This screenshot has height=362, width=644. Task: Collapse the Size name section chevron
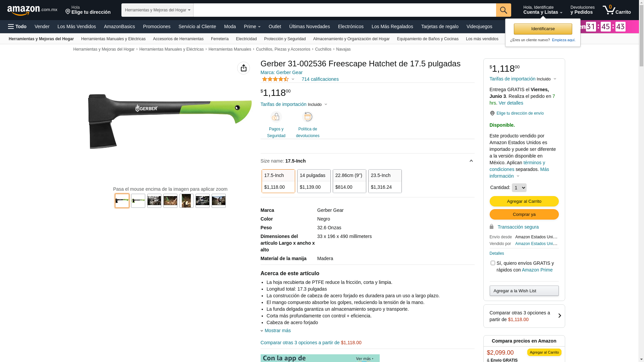471,161
